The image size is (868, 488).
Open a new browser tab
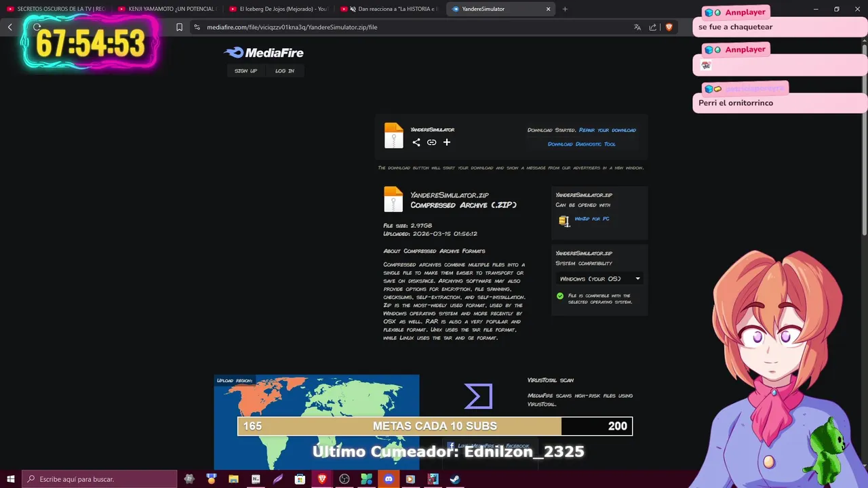click(565, 9)
